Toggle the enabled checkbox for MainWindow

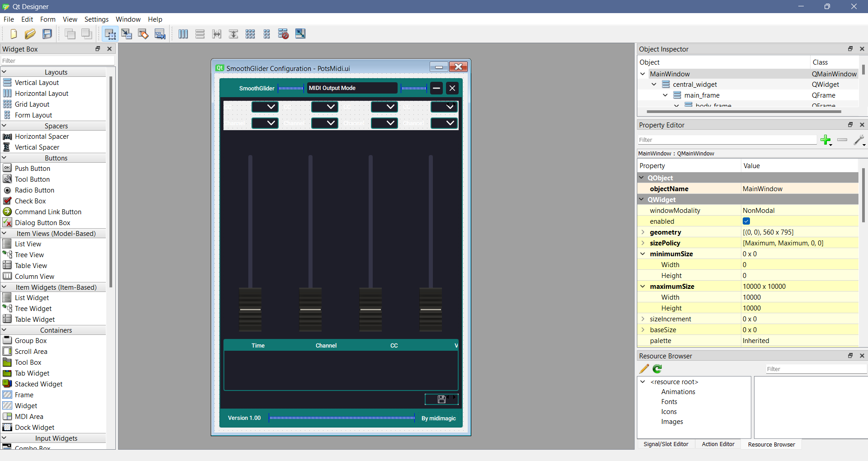click(x=746, y=221)
